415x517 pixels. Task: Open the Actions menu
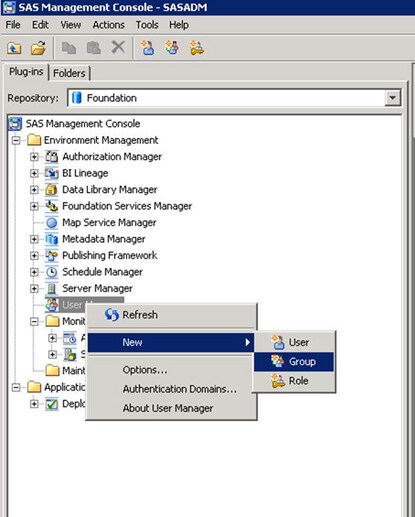pyautogui.click(x=109, y=25)
